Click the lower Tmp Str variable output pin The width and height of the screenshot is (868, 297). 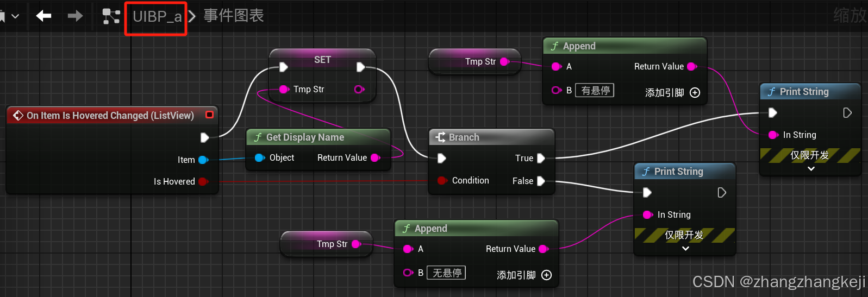click(356, 244)
